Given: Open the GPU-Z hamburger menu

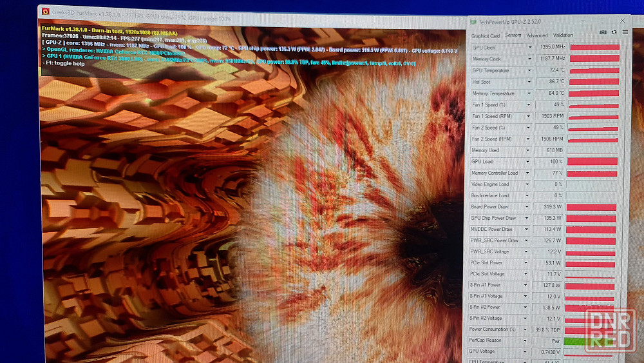Looking at the screenshot, I should (625, 32).
